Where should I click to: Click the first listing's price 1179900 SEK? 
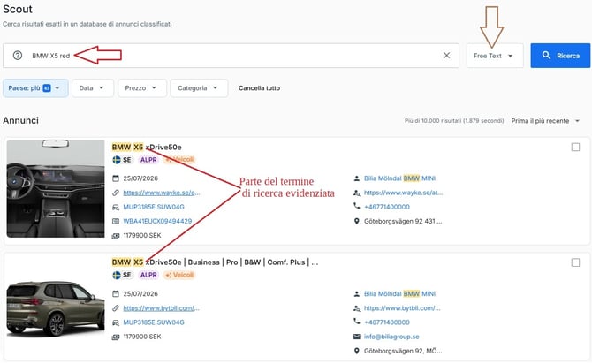point(142,236)
